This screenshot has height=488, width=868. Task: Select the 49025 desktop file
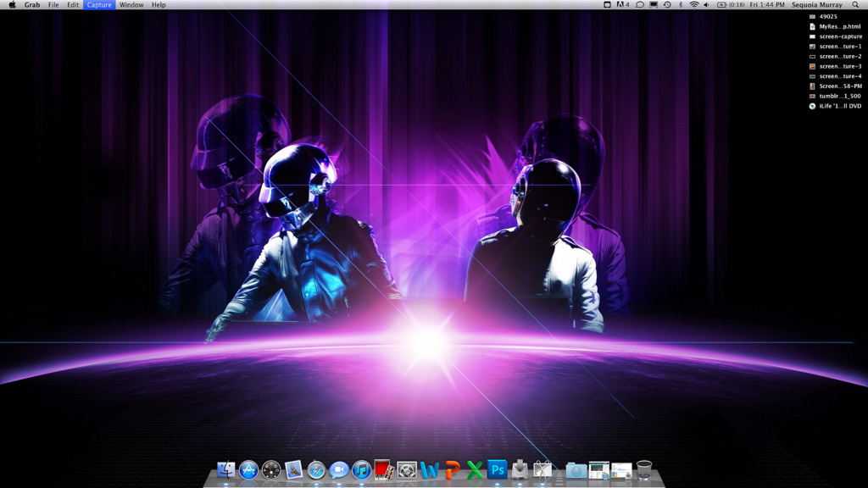823,17
